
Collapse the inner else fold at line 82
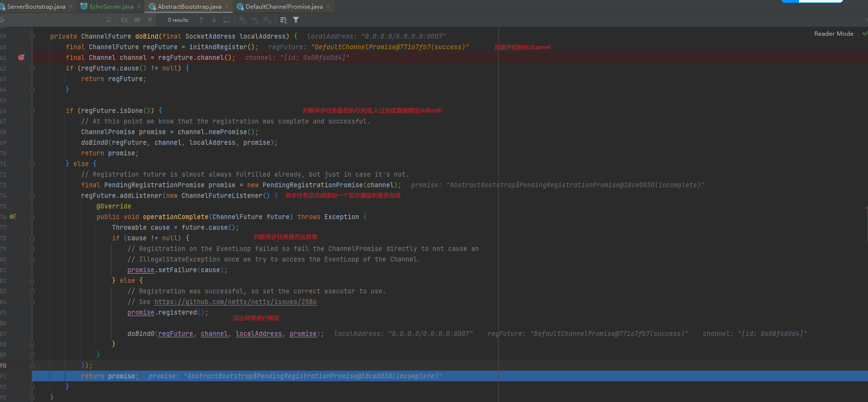tap(32, 280)
